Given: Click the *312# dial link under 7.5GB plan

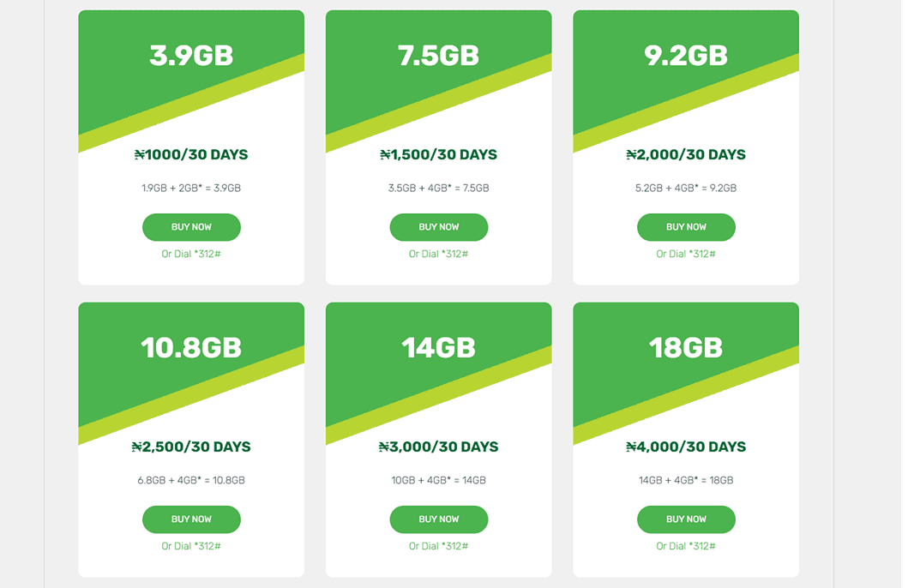Looking at the screenshot, I should [x=438, y=254].
